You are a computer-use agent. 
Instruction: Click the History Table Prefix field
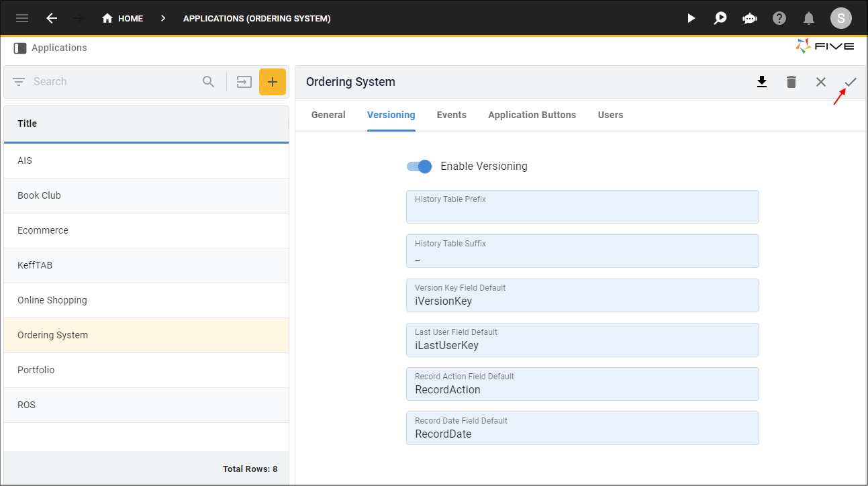(583, 207)
